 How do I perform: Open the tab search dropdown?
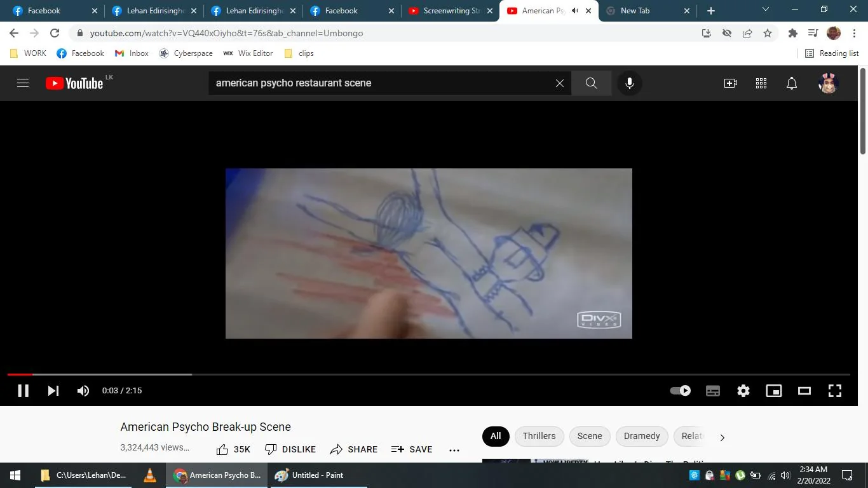point(765,10)
